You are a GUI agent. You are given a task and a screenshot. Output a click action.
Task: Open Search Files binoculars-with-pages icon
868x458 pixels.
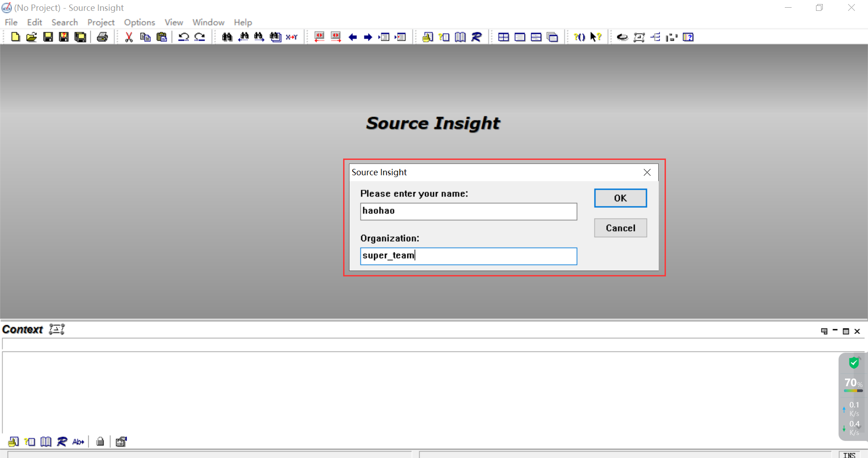coord(275,37)
